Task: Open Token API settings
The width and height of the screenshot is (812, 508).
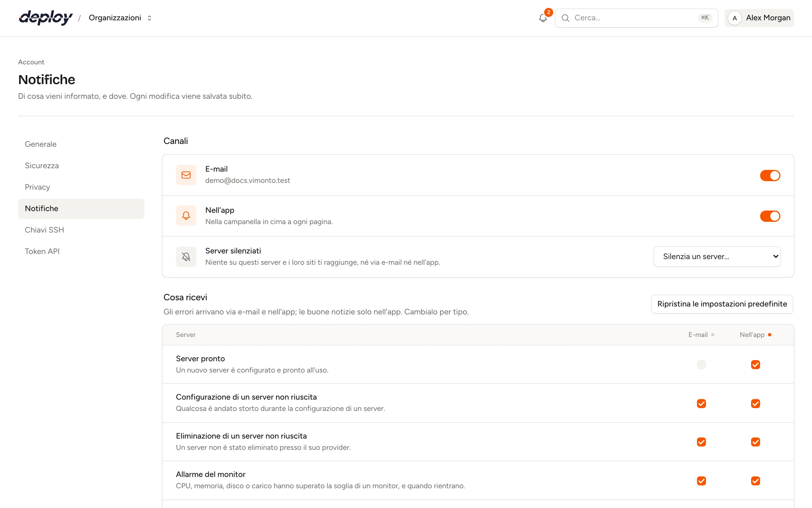Action: 81,251
